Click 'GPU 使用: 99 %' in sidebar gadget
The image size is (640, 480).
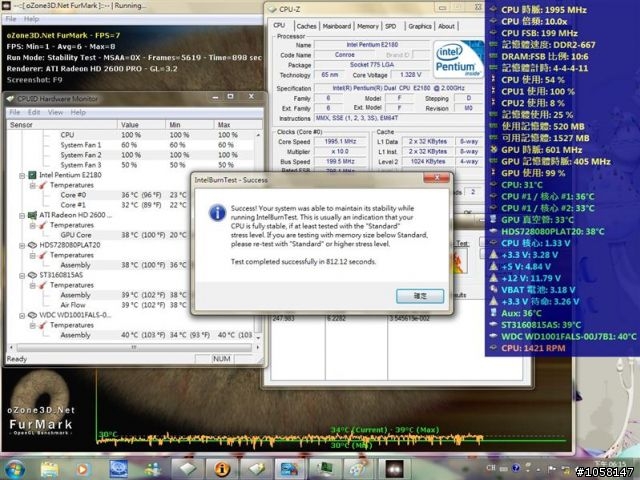pyautogui.click(x=533, y=173)
